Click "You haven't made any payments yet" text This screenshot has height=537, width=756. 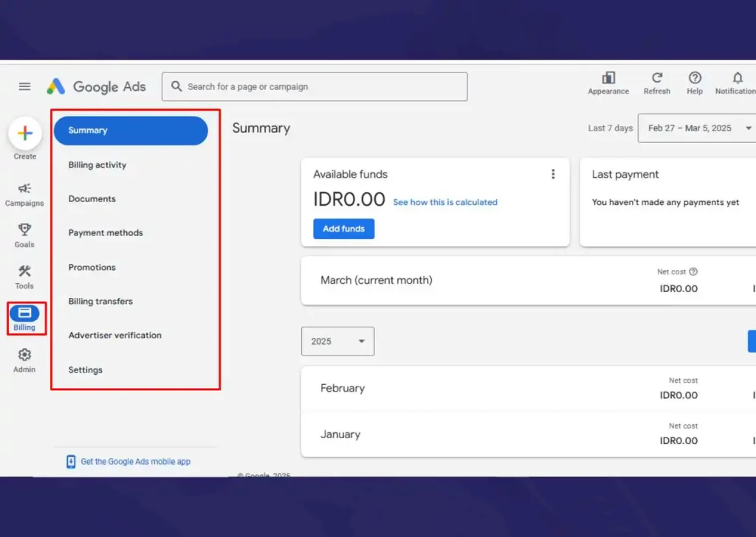[x=665, y=202]
